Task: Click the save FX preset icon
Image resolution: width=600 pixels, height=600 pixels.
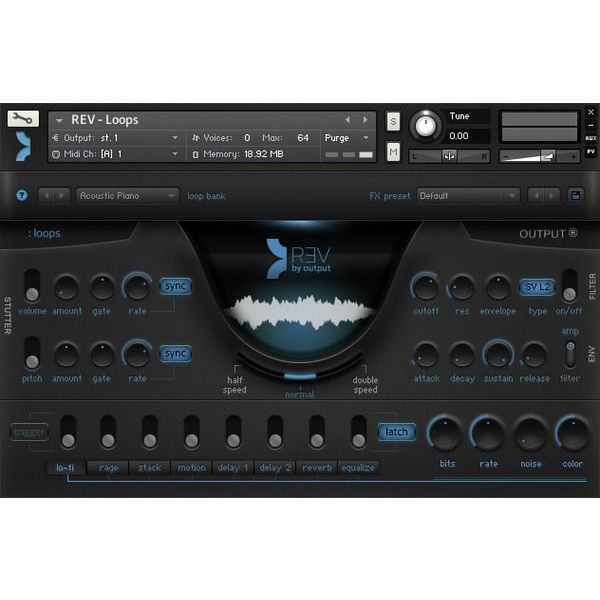Action: click(x=575, y=196)
